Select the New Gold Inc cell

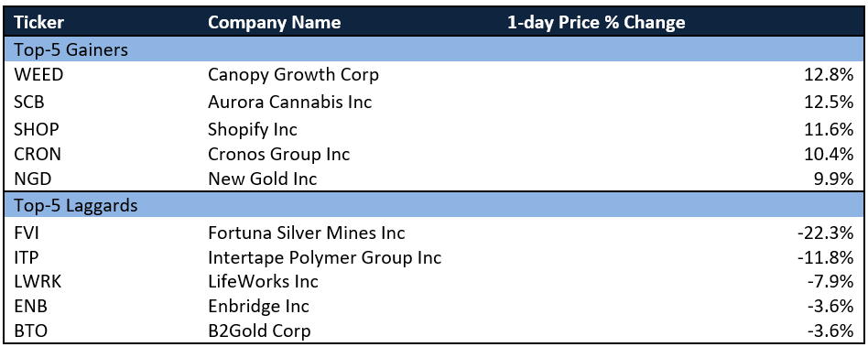pos(263,179)
